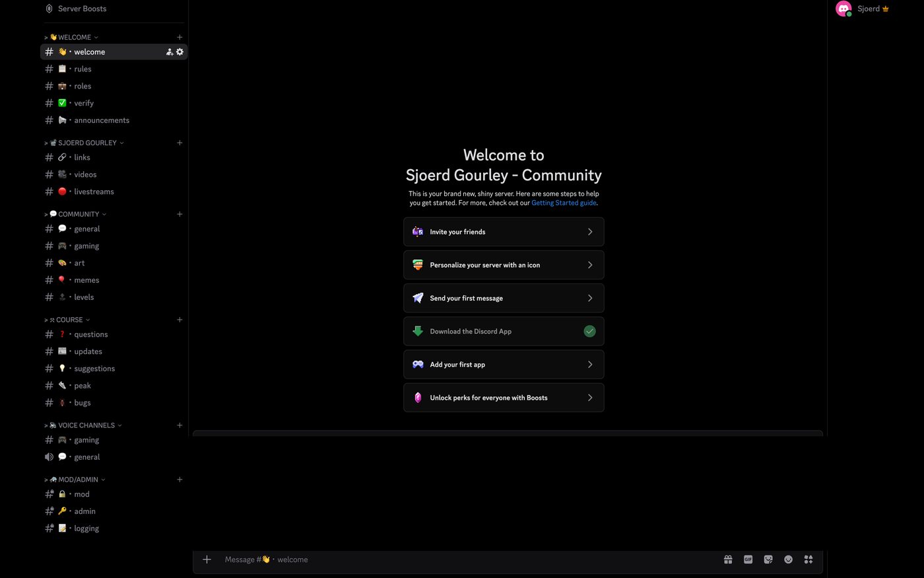
Task: Open the emoji picker
Action: pyautogui.click(x=788, y=560)
